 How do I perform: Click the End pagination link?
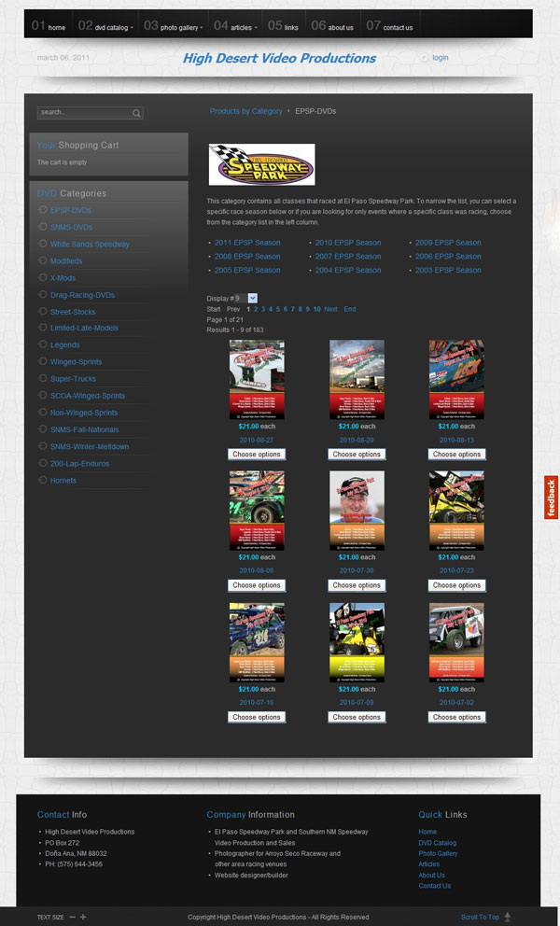pyautogui.click(x=350, y=309)
